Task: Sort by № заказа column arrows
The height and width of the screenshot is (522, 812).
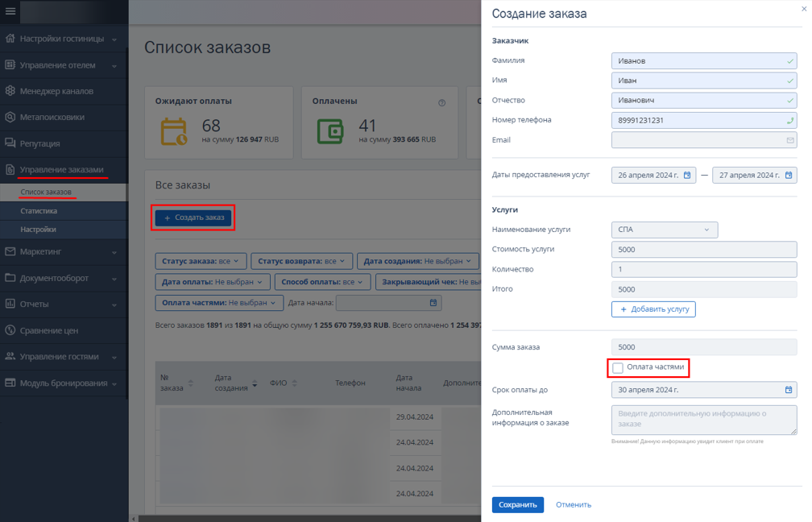Action: (x=191, y=383)
